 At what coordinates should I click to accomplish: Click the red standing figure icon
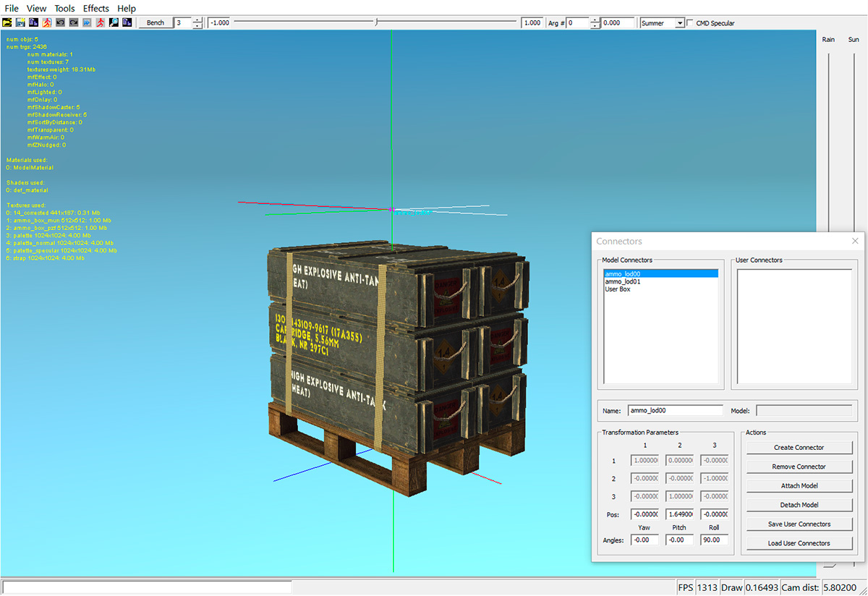tap(100, 23)
